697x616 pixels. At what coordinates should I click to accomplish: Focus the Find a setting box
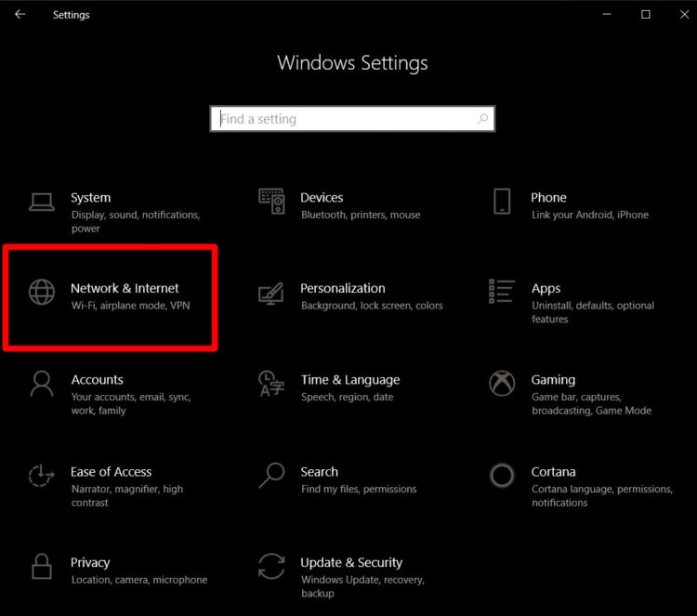click(x=352, y=119)
